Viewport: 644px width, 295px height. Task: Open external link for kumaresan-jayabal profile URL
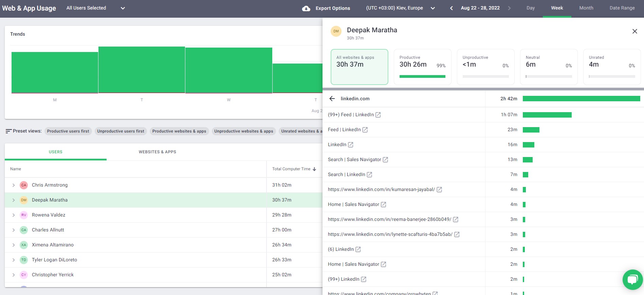click(x=439, y=190)
